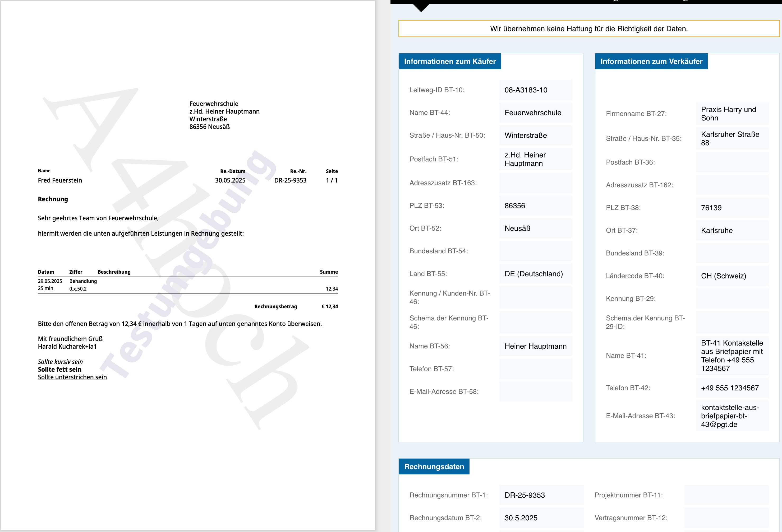This screenshot has height=532, width=782.
Task: Click the Informationen zum Käufer header
Action: coord(450,61)
